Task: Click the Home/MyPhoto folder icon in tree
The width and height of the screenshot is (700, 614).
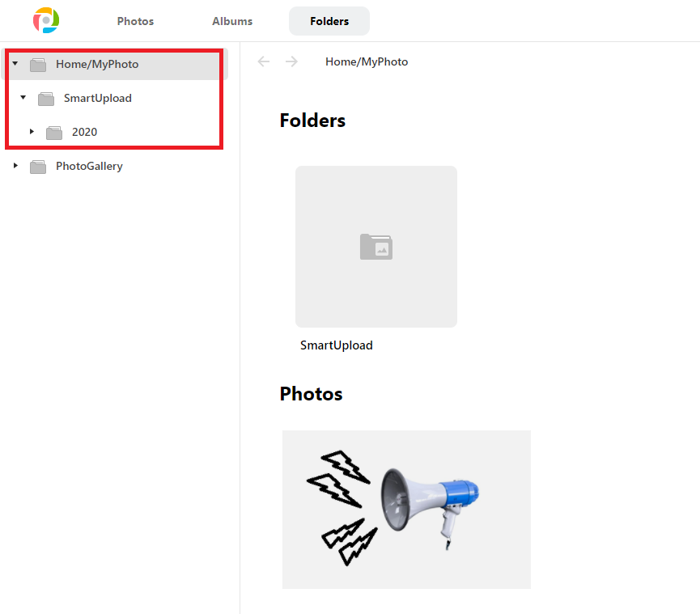Action: point(38,65)
